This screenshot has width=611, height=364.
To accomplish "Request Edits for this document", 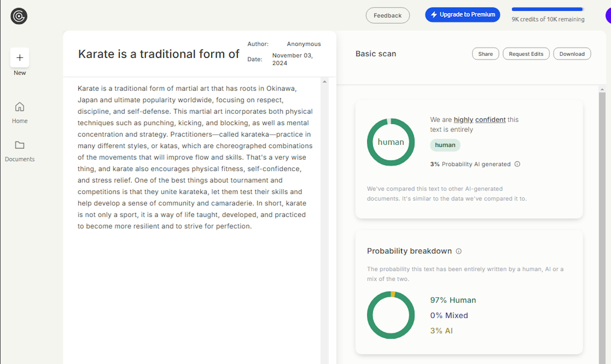I will click(x=526, y=53).
